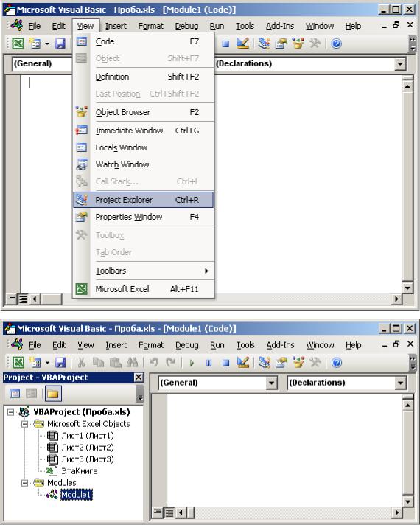Screen dimensions: 420x525
Task: Choose Definition in the View menu
Action: [x=144, y=77]
